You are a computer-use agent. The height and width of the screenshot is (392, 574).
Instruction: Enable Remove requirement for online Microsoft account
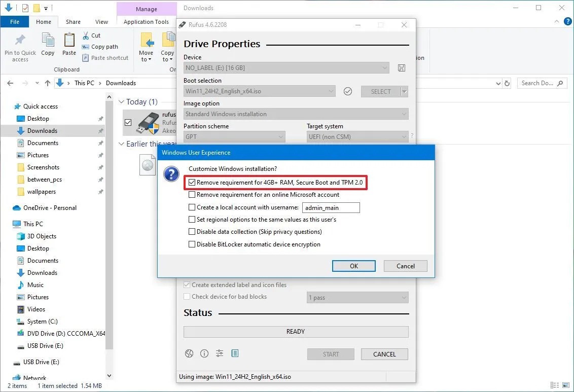click(x=192, y=195)
